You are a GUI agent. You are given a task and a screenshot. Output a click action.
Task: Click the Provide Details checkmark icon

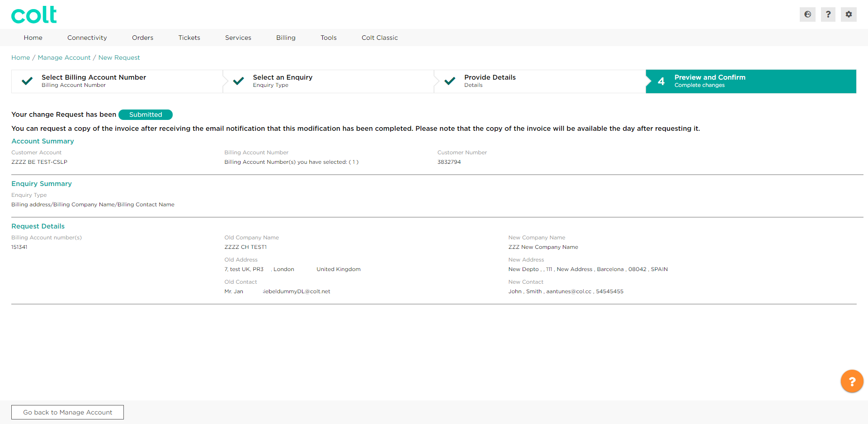coord(450,81)
